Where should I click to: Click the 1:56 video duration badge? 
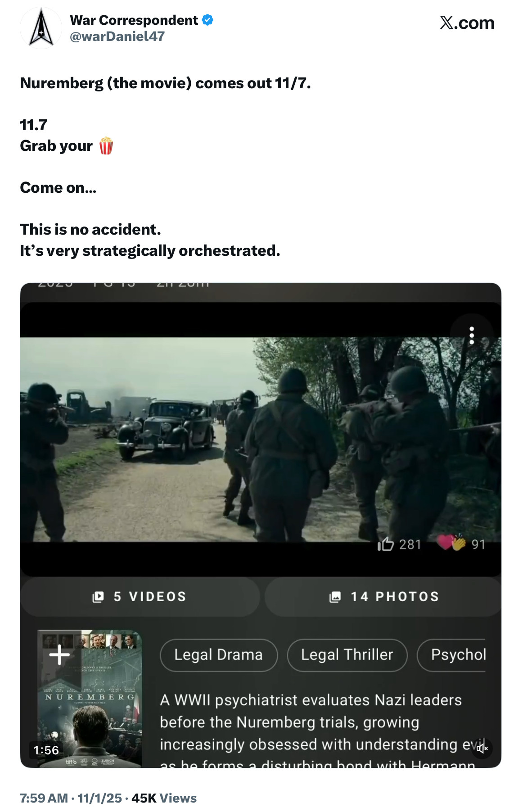click(x=46, y=750)
